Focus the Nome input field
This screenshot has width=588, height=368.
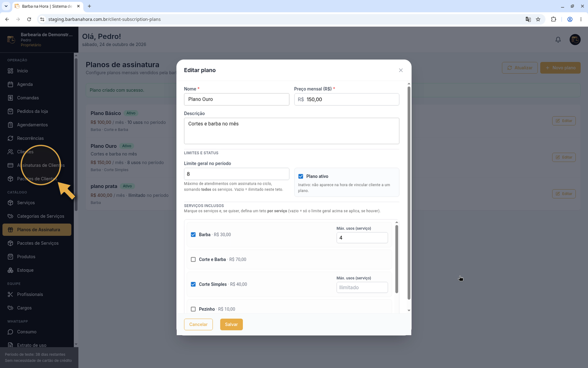point(237,99)
